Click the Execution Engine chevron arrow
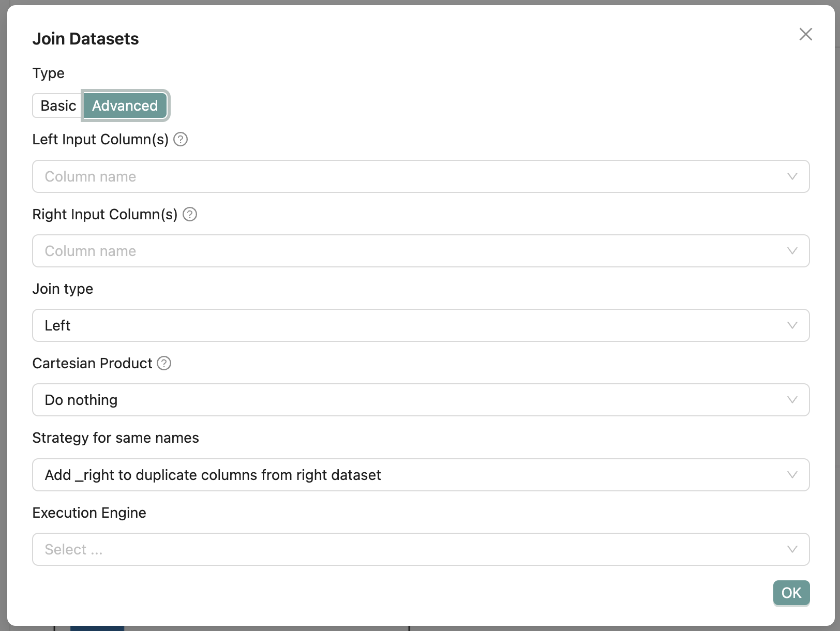Image resolution: width=840 pixels, height=631 pixels. point(792,549)
